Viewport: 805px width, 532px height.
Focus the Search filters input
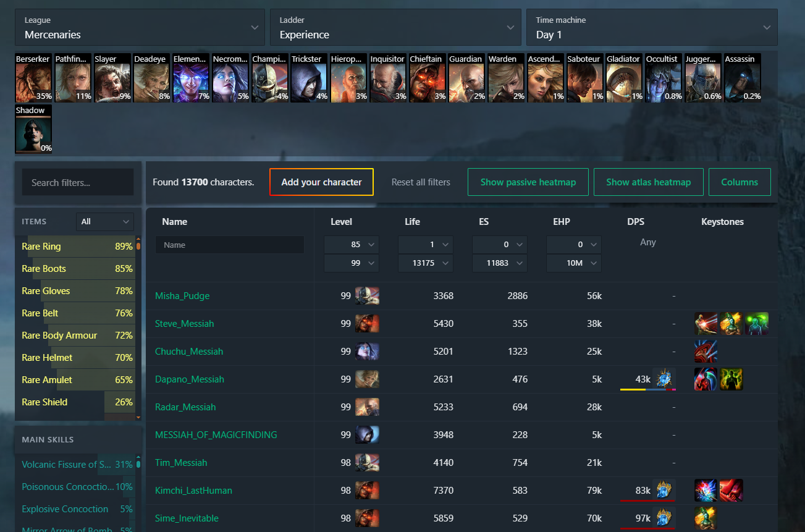pos(78,182)
